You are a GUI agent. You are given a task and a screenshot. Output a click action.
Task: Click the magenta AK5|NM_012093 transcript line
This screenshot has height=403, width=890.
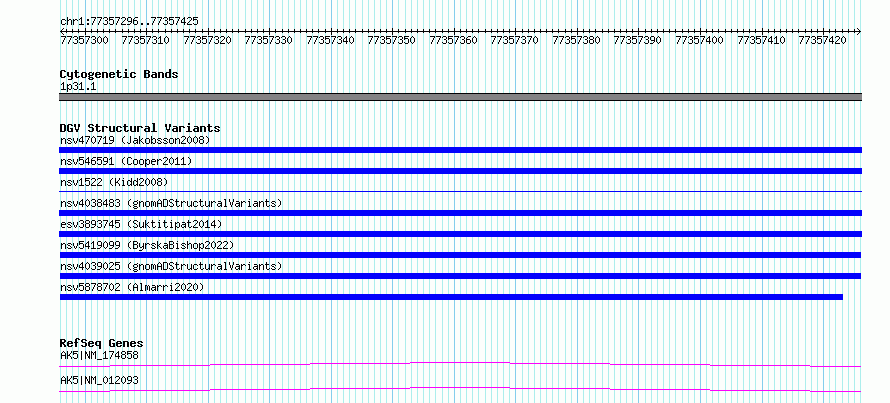460,389
